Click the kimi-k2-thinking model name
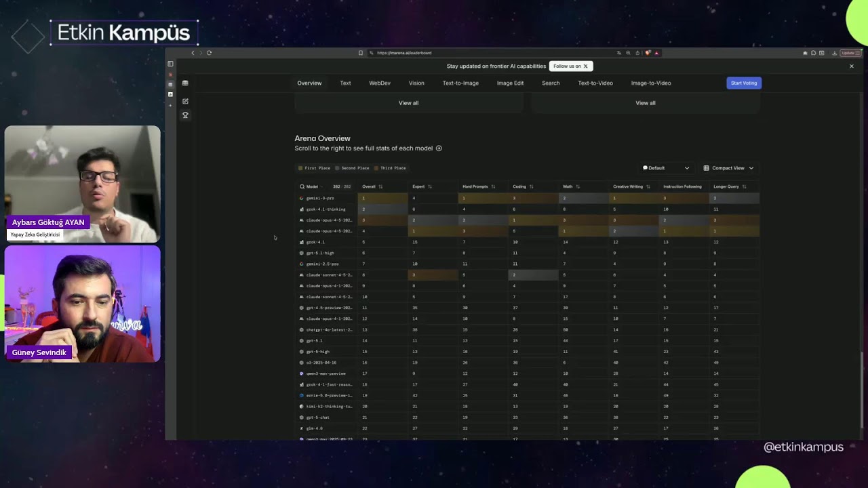The height and width of the screenshot is (488, 868). coord(329,407)
